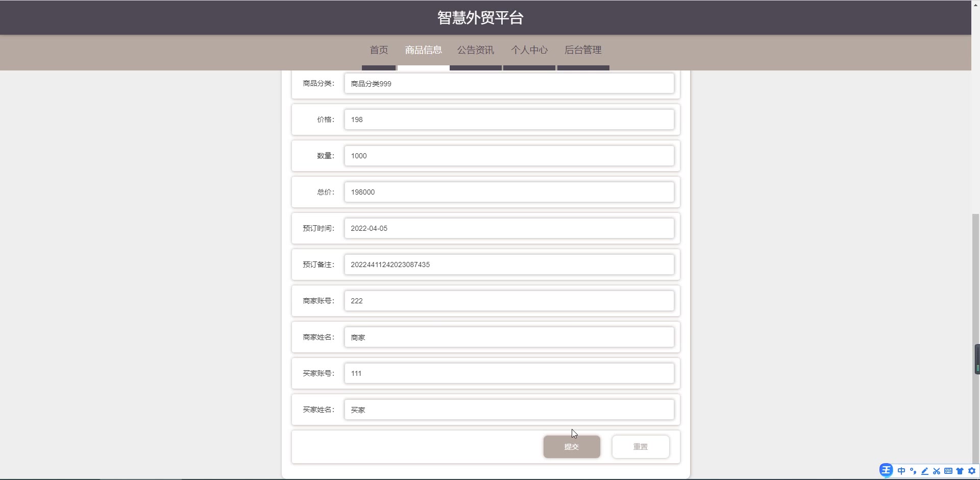Switch to the 公告资讯 tab
Viewport: 980px width, 480px height.
pos(476,50)
